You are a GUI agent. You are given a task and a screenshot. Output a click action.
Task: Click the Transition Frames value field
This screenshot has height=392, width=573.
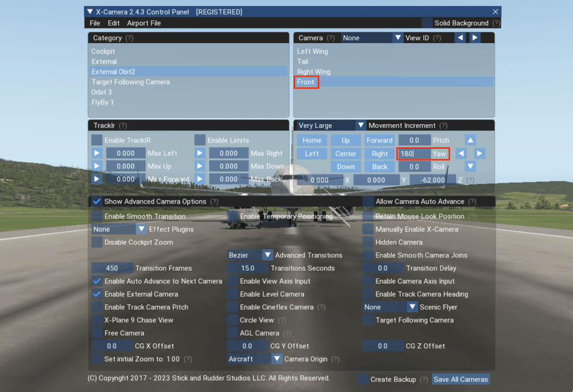112,268
